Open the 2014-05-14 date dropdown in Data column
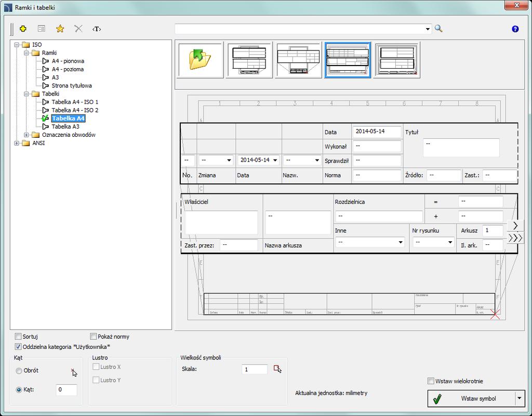The height and width of the screenshot is (416, 532). [x=275, y=160]
